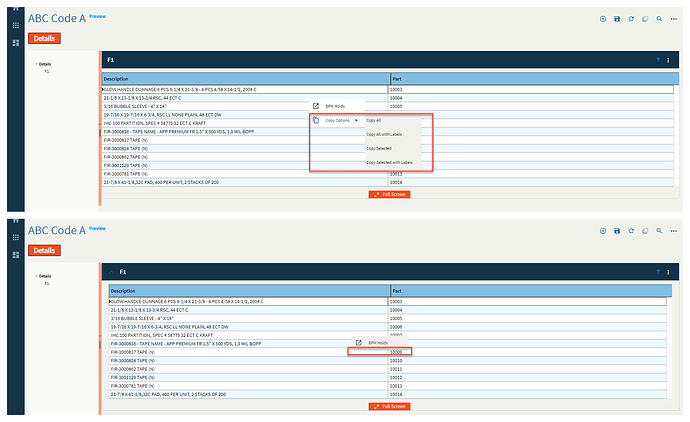
Task: Click the Details button in lower screenshot
Action: [44, 250]
